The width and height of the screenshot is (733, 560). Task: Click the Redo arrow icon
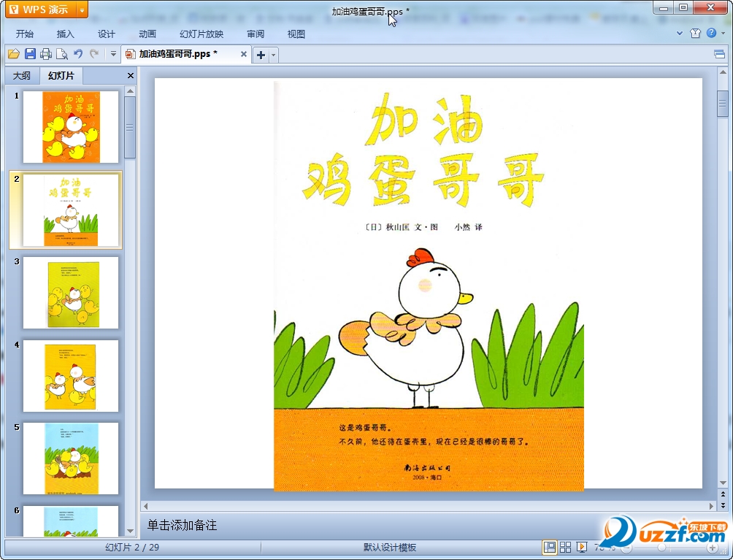(94, 54)
